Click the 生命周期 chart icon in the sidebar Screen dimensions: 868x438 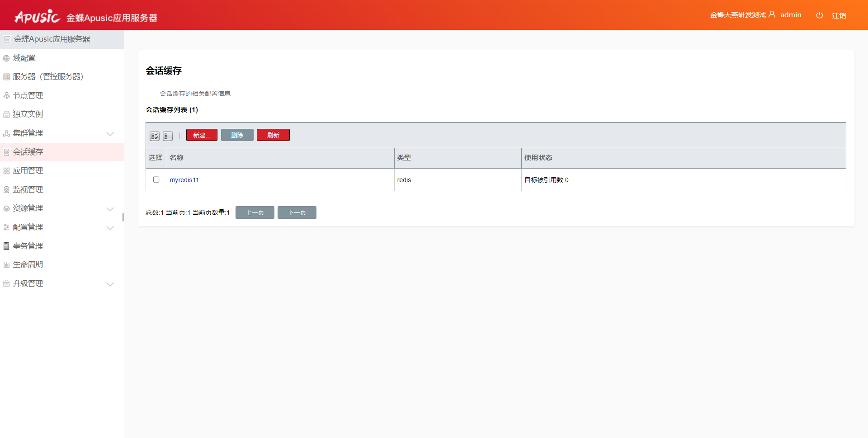click(x=6, y=265)
